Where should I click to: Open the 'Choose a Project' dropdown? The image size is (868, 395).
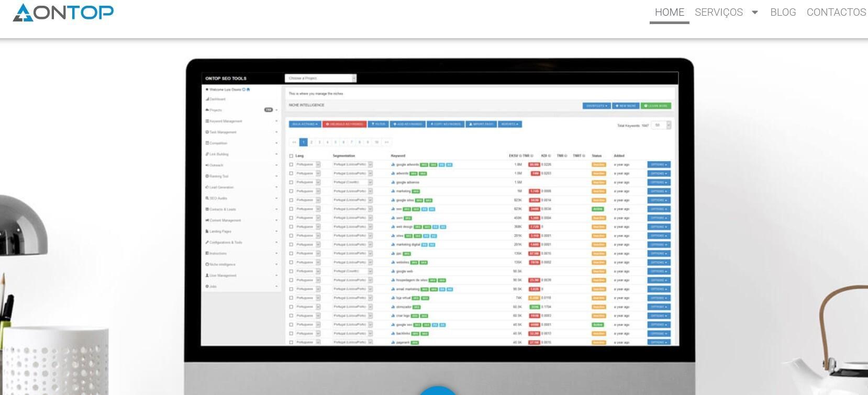320,78
